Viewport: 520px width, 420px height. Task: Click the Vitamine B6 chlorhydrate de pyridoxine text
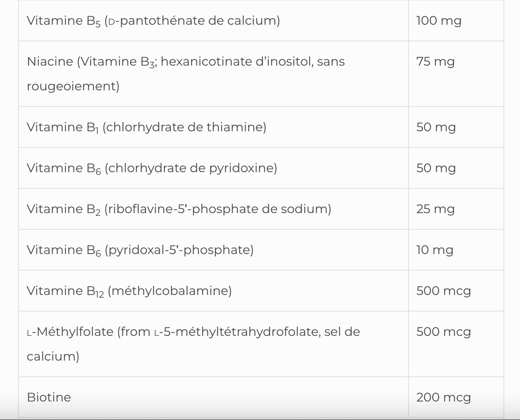pos(151,168)
